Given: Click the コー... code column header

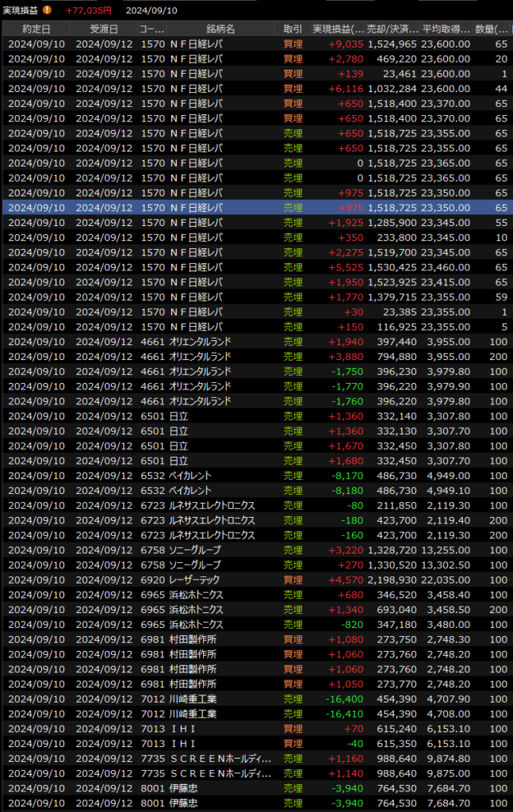Looking at the screenshot, I should click(151, 29).
